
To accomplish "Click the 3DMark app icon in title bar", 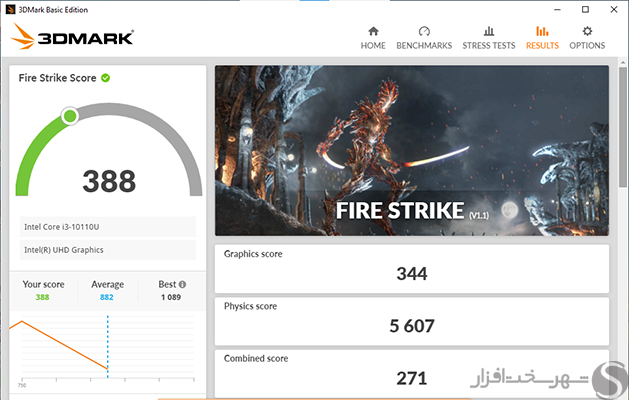I will [x=10, y=9].
